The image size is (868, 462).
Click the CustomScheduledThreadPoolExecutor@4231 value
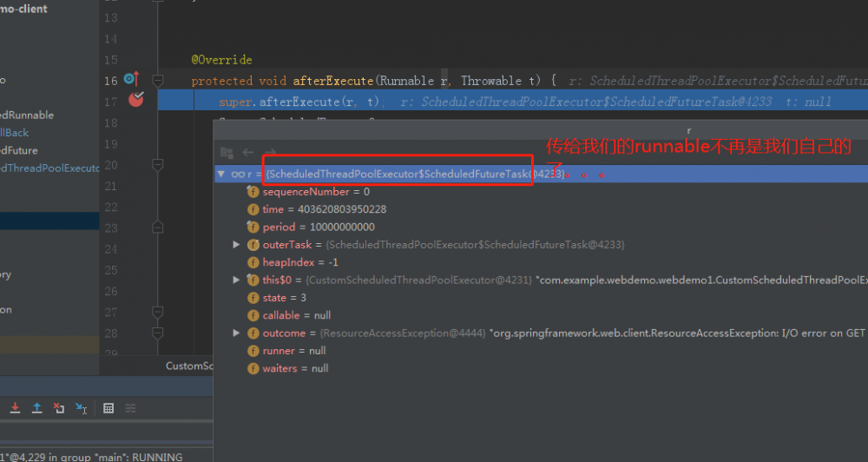coord(419,280)
